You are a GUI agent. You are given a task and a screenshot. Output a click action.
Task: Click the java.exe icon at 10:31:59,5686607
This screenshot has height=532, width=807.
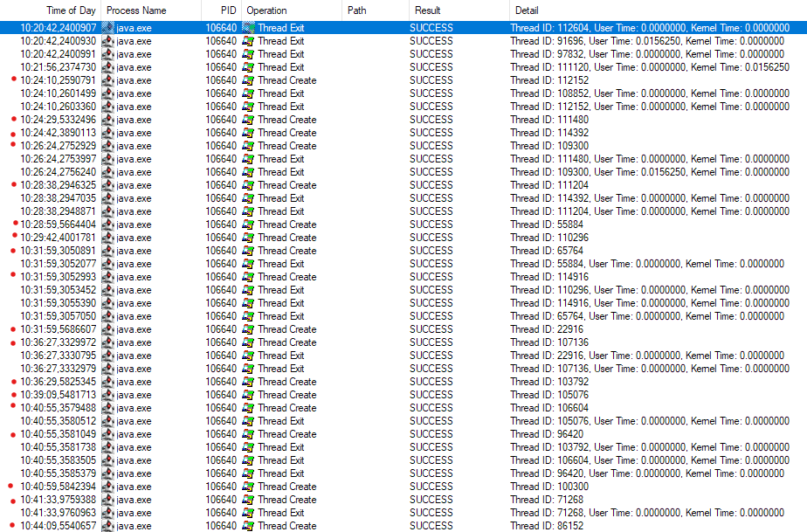(105, 328)
